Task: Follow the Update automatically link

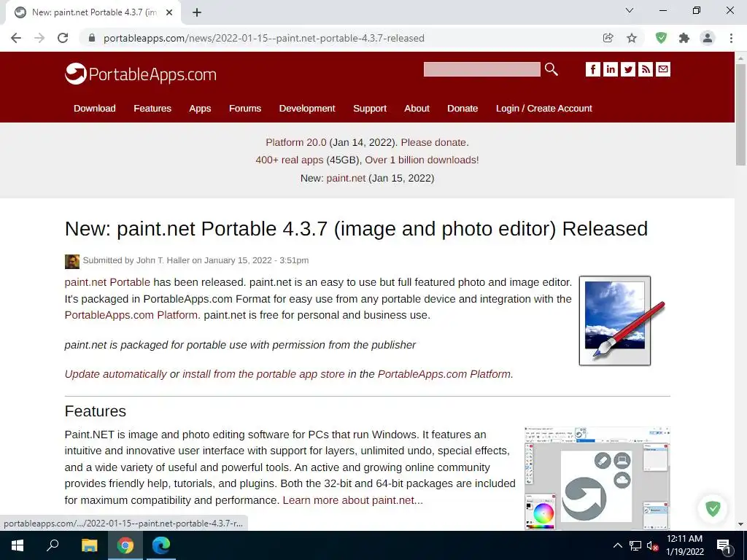Action: coord(116,374)
